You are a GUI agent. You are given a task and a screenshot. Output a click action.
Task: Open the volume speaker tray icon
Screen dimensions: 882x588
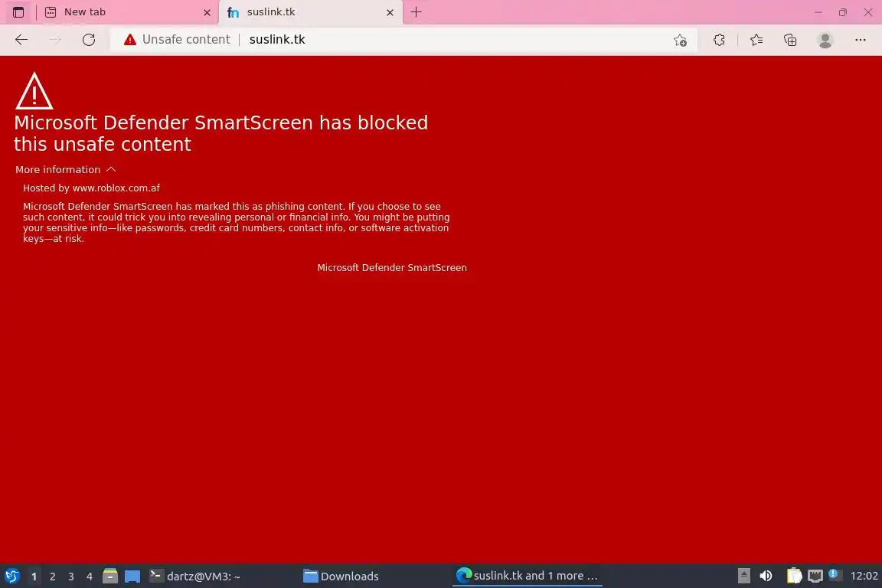[x=766, y=576]
